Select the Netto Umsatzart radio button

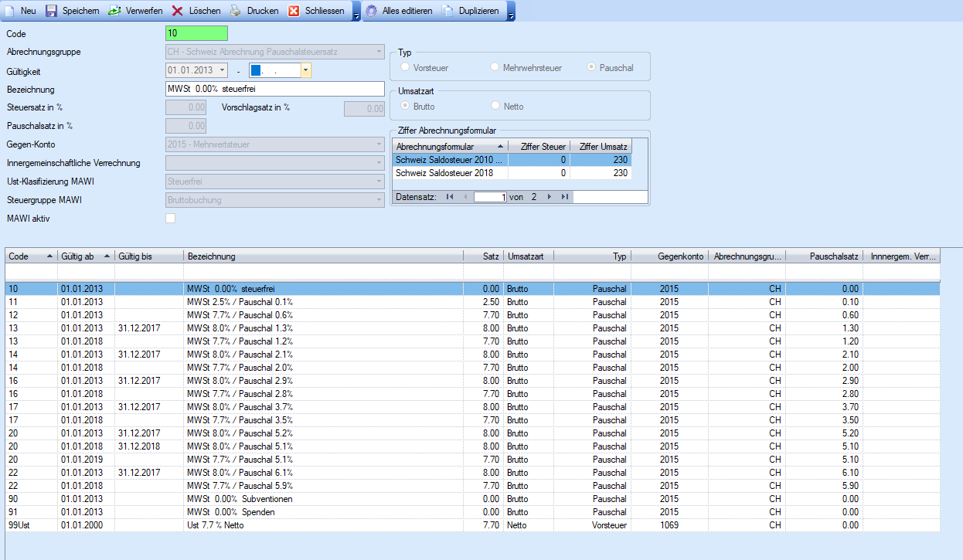[x=495, y=106]
